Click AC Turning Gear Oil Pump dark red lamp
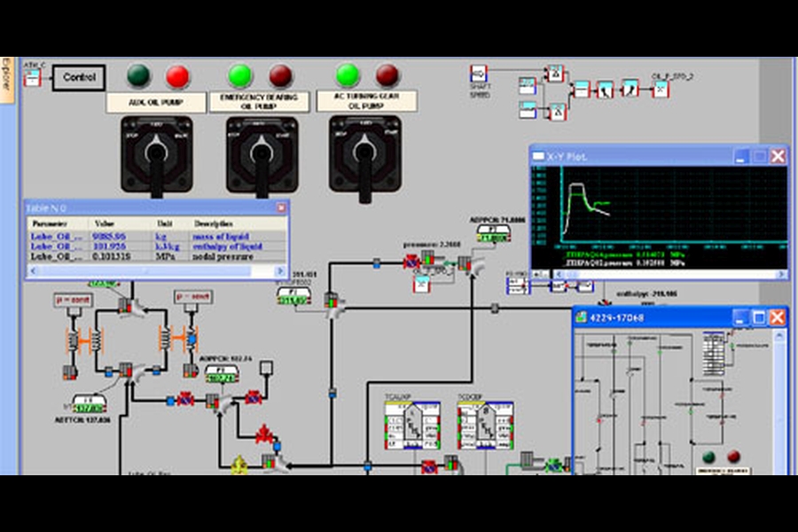 click(387, 75)
